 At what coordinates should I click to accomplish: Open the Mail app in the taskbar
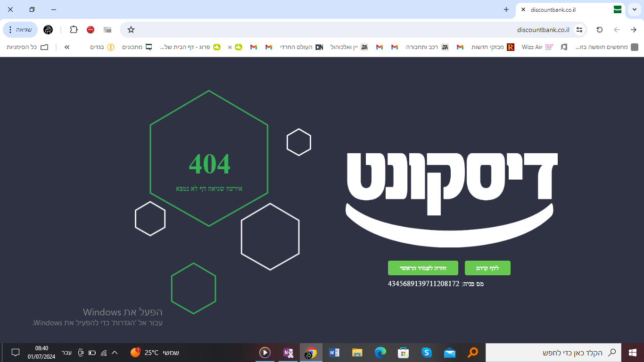[x=449, y=353]
